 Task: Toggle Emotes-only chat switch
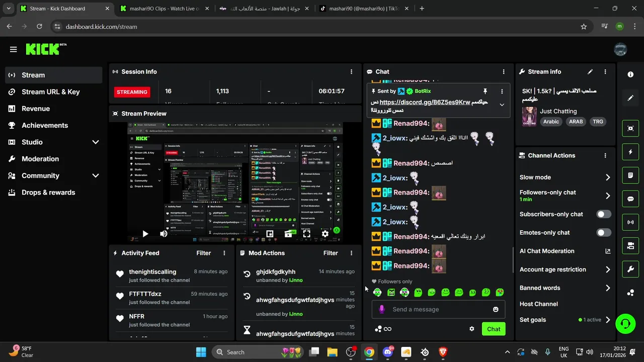click(604, 233)
